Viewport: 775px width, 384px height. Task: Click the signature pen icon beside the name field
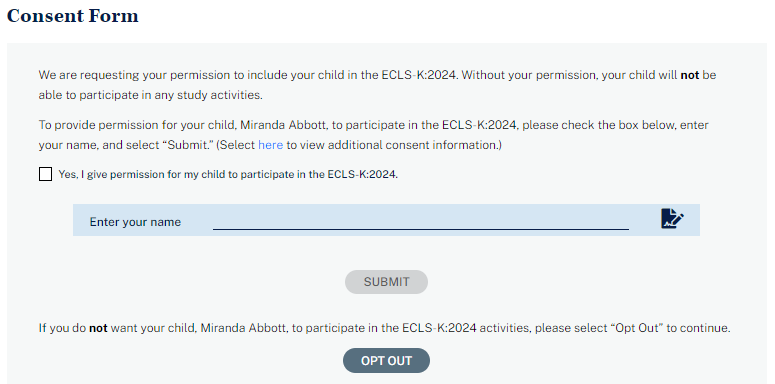click(672, 218)
